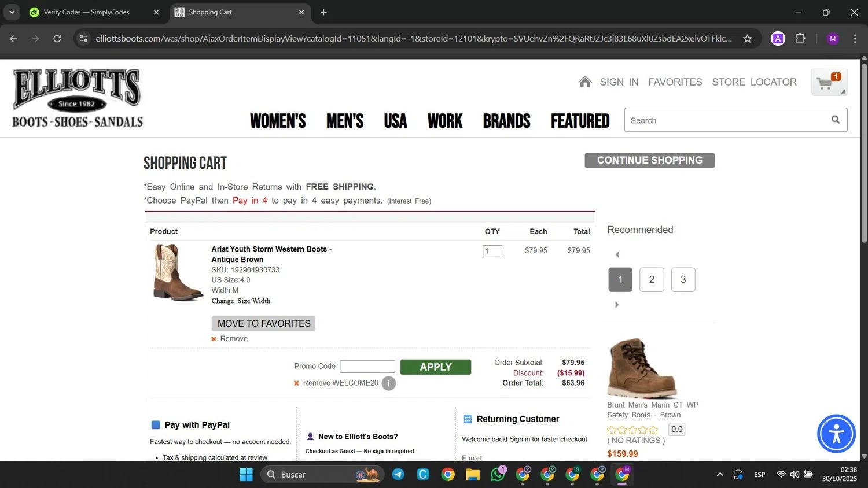Image resolution: width=868 pixels, height=488 pixels.
Task: Open WhatsApp from the taskbar
Action: tap(498, 475)
